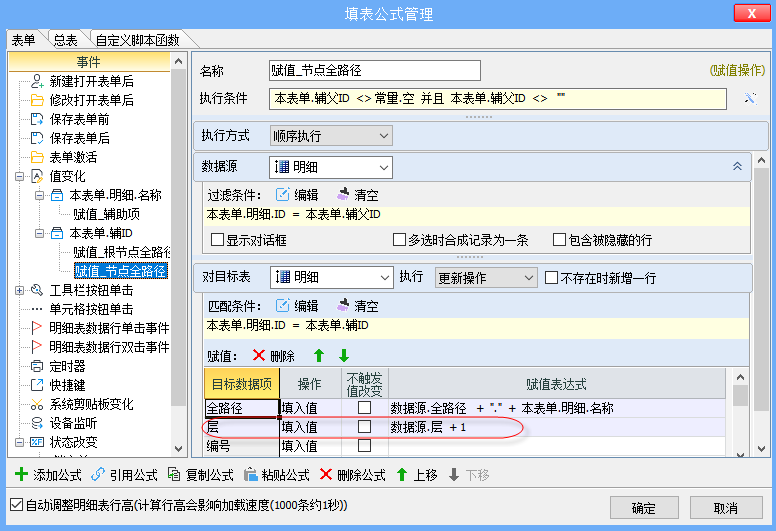Image resolution: width=776 pixels, height=531 pixels.
Task: Toggle 不存在时新增一行 checkbox
Action: click(551, 278)
